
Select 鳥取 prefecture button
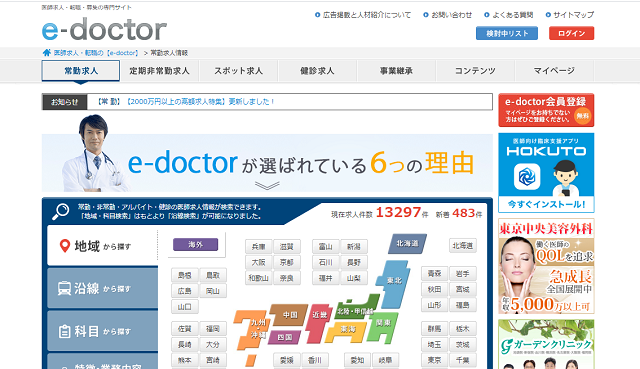[213, 276]
